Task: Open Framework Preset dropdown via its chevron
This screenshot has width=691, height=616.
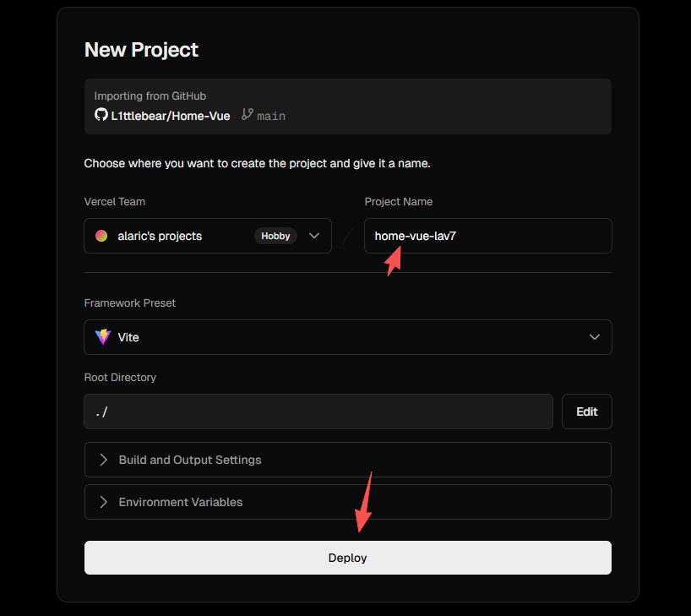Action: pos(595,337)
